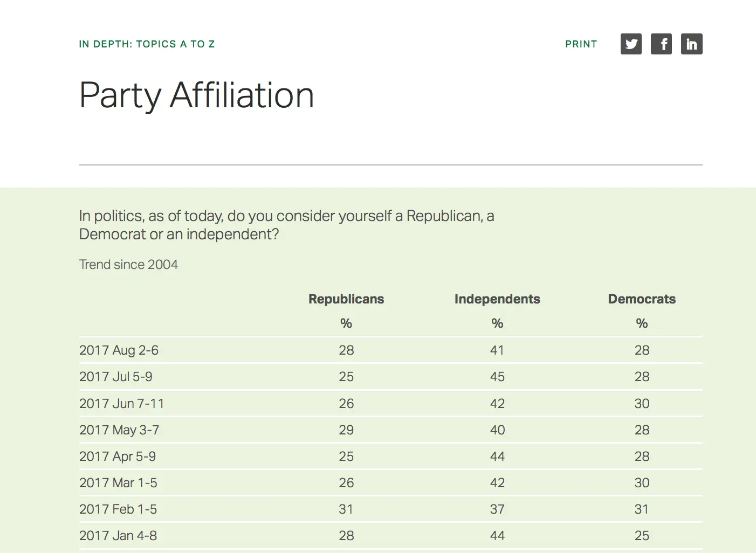The image size is (756, 553).
Task: Click the Independents value 45 for Jul 5-9
Action: pos(497,377)
